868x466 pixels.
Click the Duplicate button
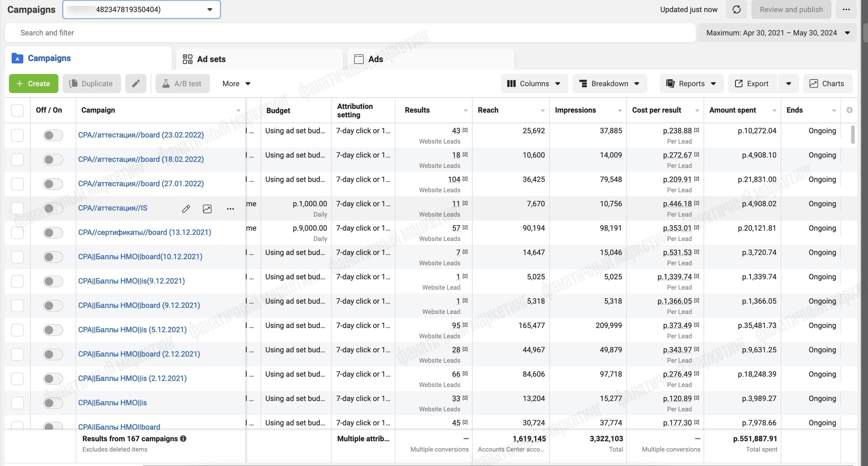coord(92,83)
